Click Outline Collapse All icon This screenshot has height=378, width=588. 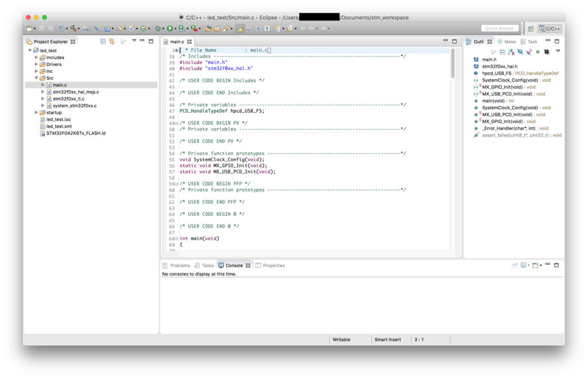[502, 52]
